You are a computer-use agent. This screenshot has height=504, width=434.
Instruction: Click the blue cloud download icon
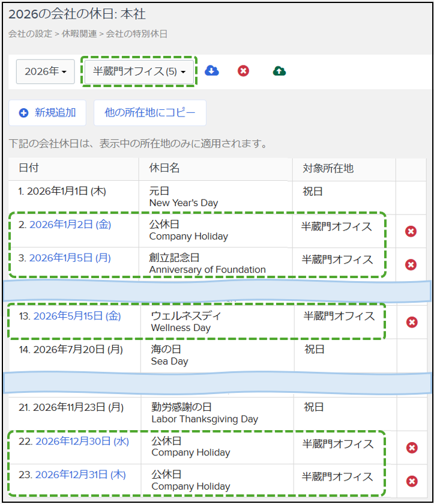pyautogui.click(x=212, y=71)
